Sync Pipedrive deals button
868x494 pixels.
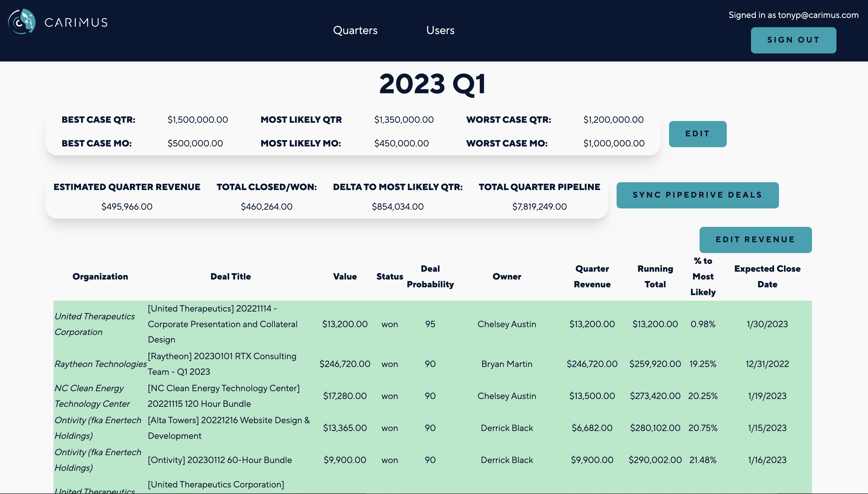coord(698,195)
